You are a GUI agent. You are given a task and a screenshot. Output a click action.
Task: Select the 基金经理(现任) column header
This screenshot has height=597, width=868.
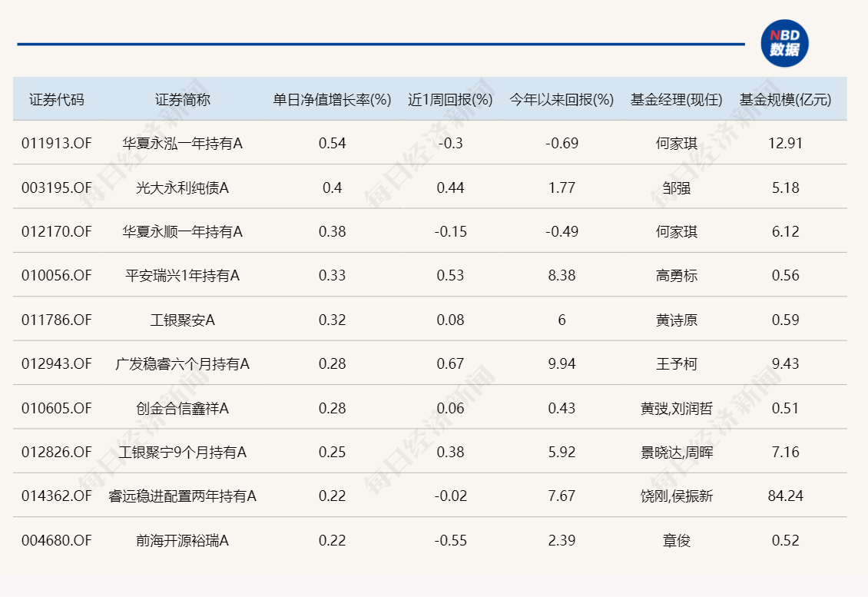click(x=677, y=100)
